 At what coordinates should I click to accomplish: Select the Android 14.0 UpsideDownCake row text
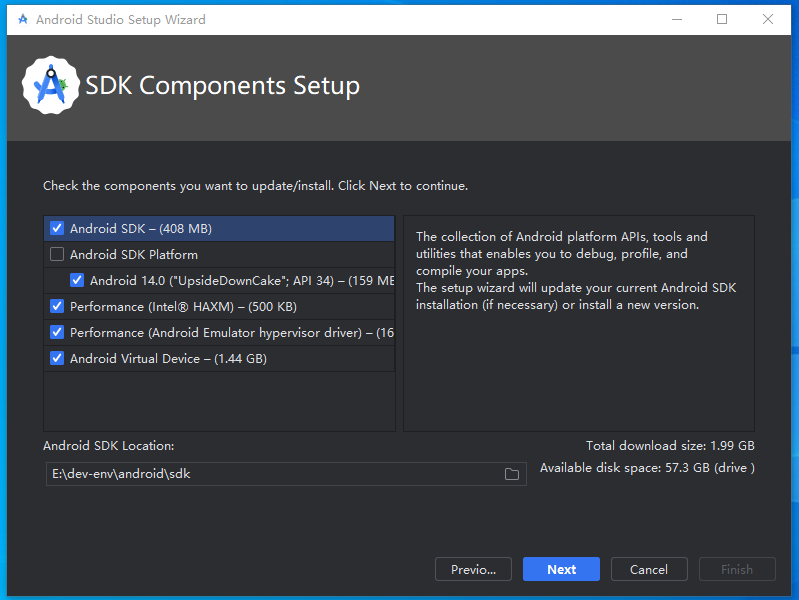(242, 280)
